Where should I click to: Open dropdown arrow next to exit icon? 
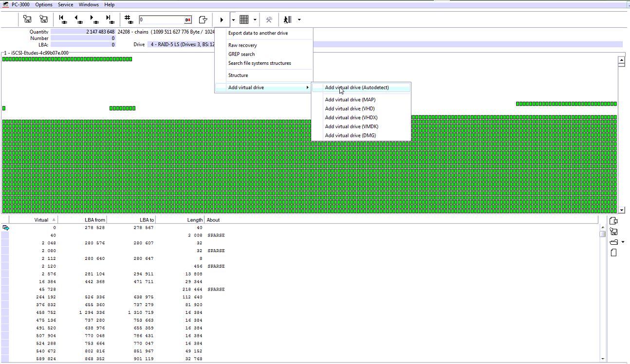tap(299, 20)
